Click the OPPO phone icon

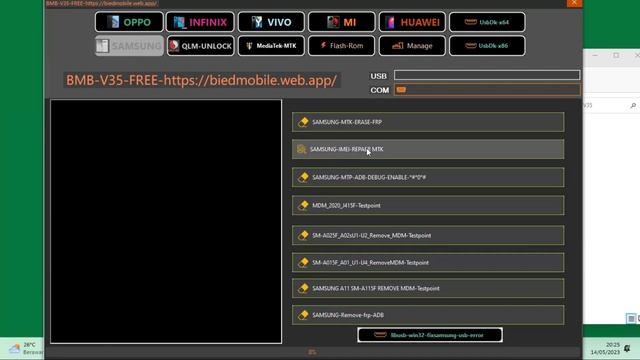tap(114, 22)
